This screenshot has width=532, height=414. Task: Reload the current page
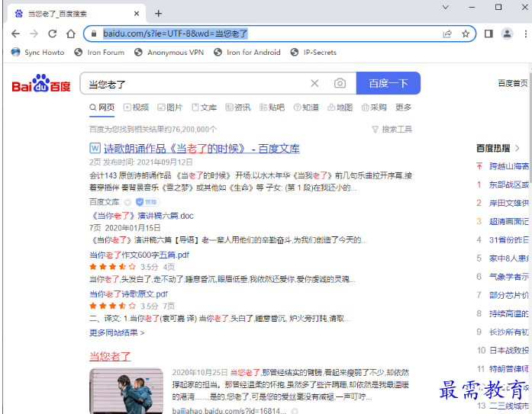click(x=52, y=34)
